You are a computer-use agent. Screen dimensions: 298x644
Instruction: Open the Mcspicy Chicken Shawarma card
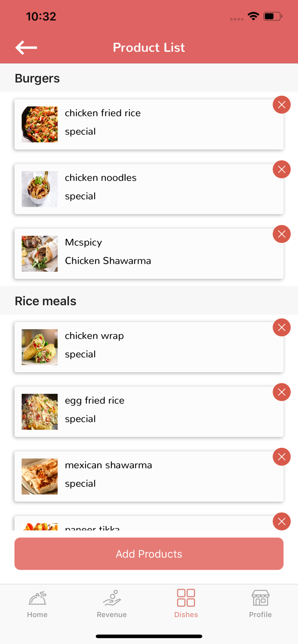click(149, 254)
